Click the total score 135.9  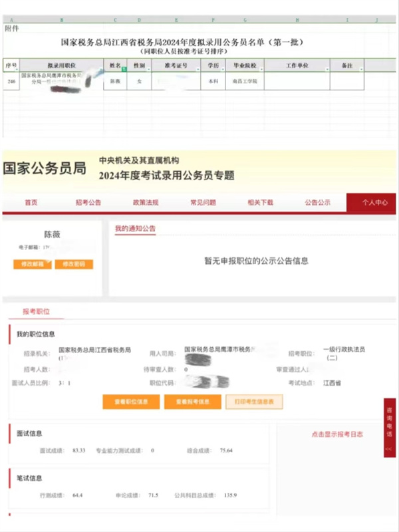coord(230,495)
